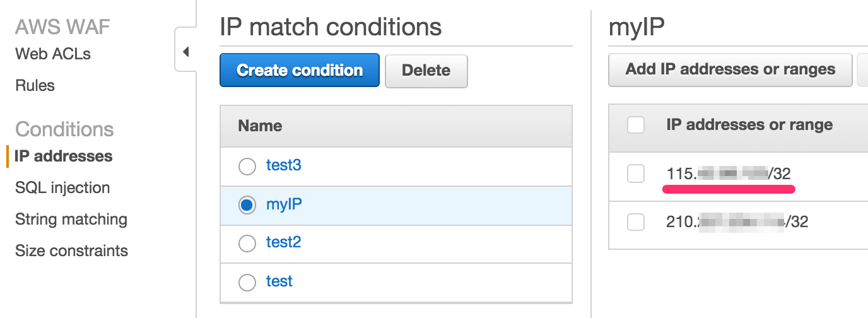Go to IP addresses conditions

64,156
